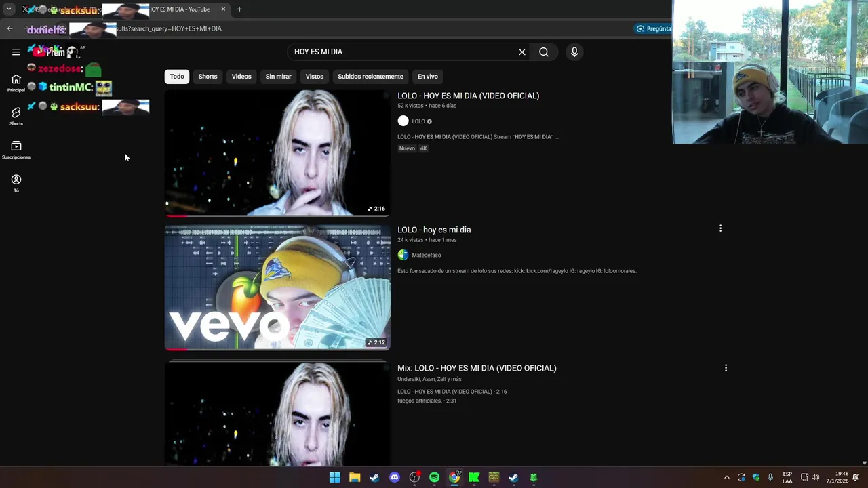This screenshot has height=488, width=868.
Task: Select the Sin mirar filter chip
Action: (278, 77)
